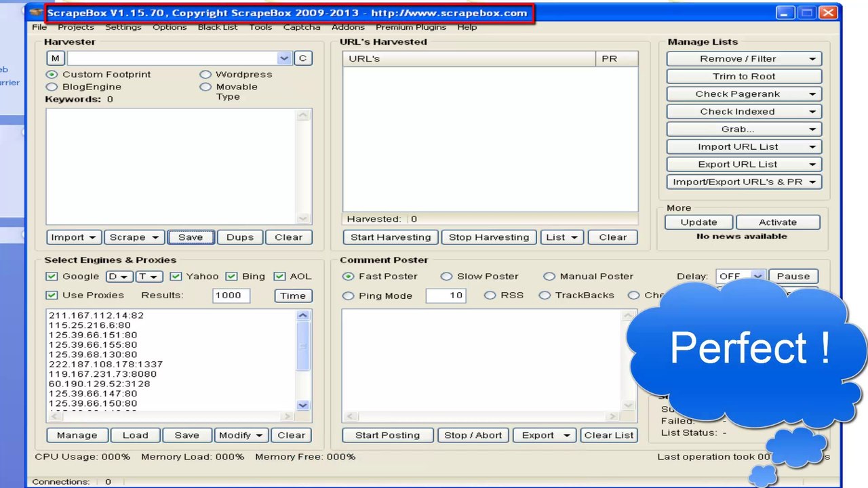Click the Update button

point(698,222)
